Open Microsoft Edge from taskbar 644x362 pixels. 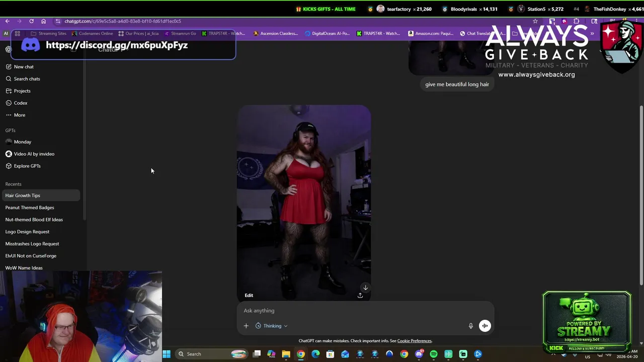point(315,354)
